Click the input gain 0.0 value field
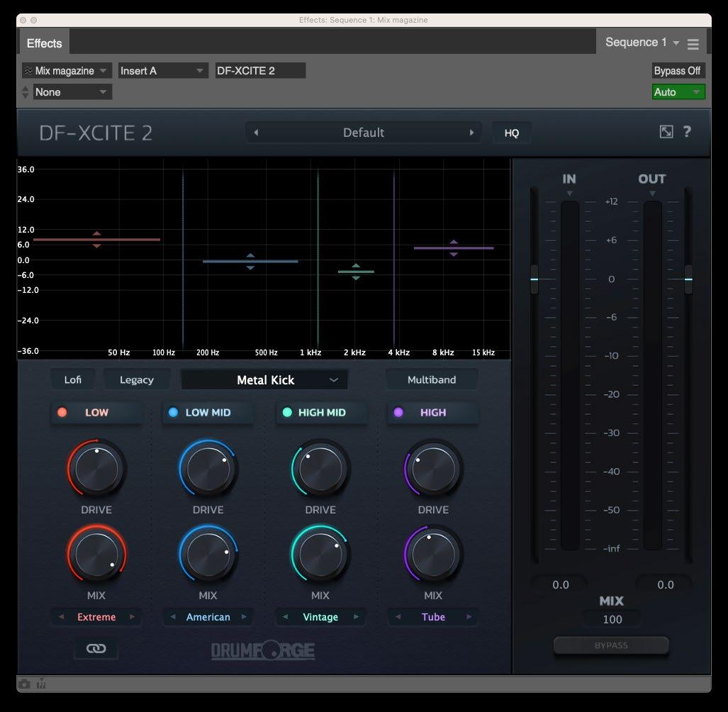Screen dimensions: 728x712 point(561,585)
